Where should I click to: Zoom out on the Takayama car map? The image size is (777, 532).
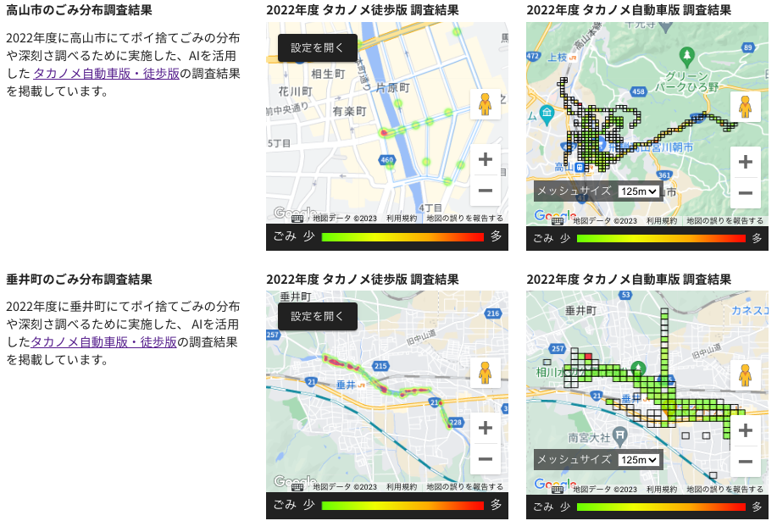(746, 192)
